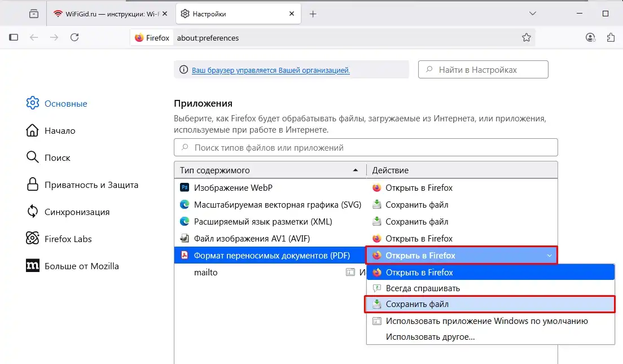Open a new tab with the plus button

313,13
